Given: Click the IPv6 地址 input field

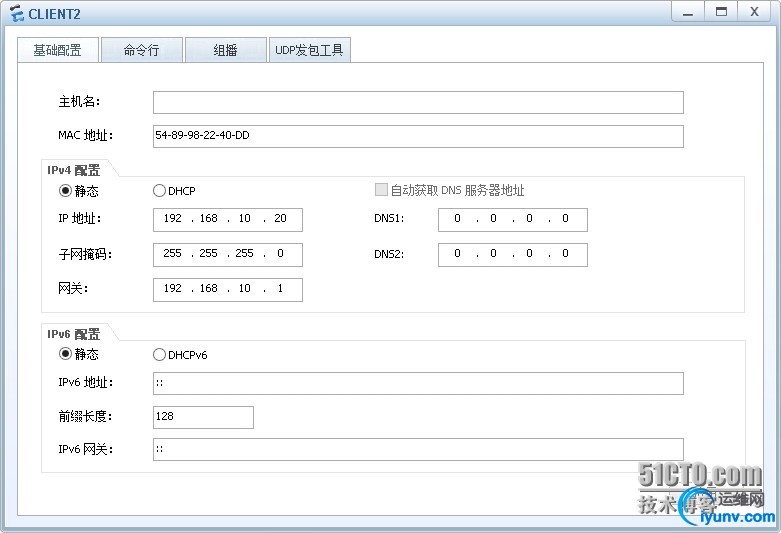Looking at the screenshot, I should point(418,383).
